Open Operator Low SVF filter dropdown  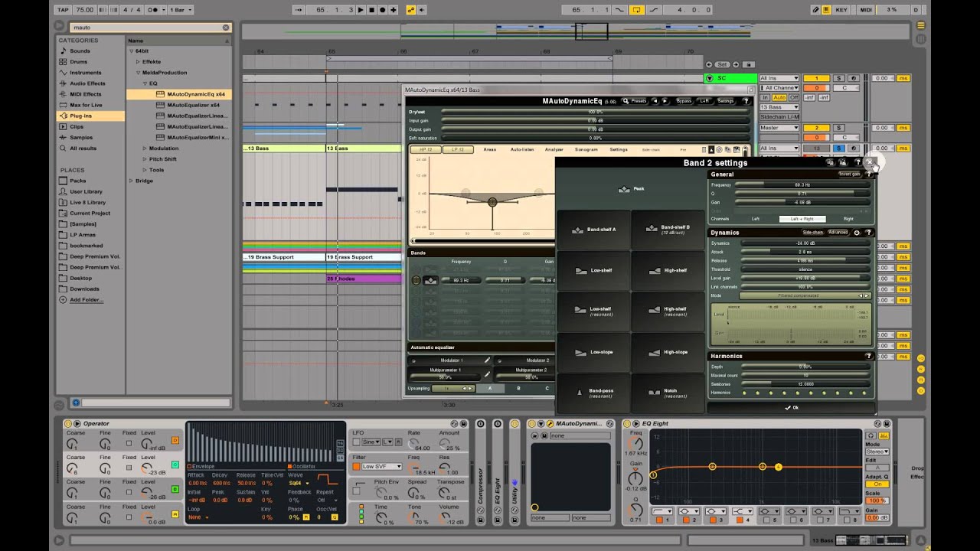coord(382,466)
